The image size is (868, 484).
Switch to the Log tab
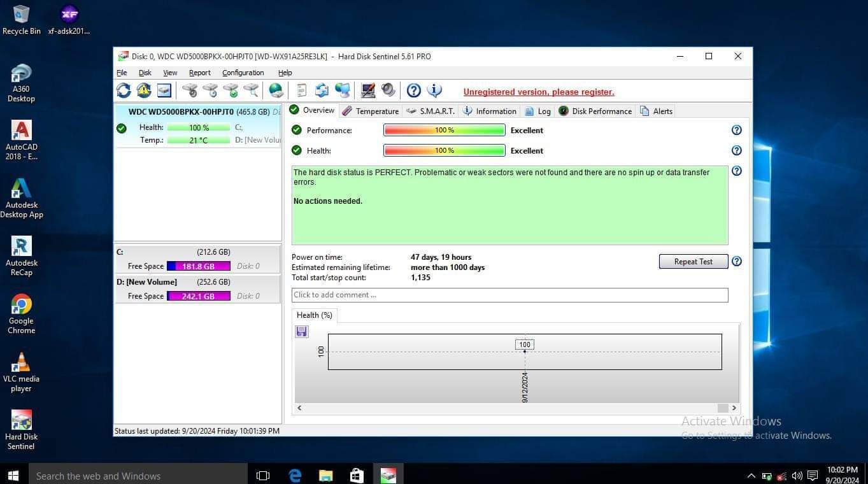point(537,111)
